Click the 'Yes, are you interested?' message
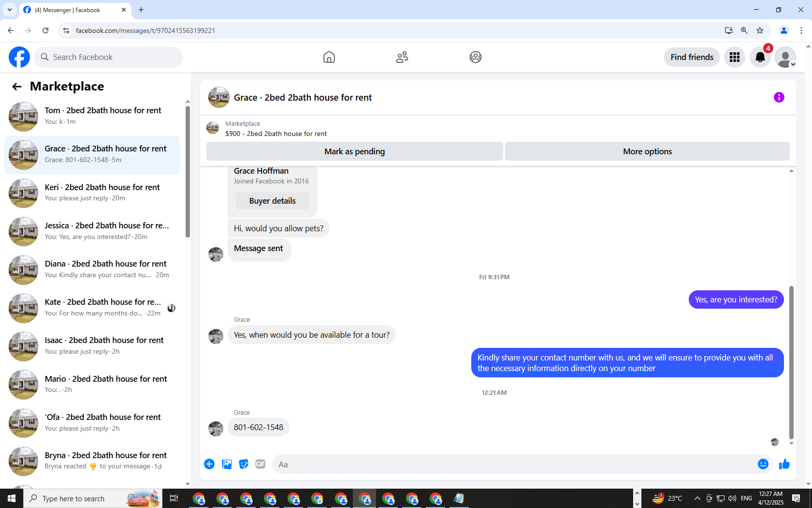The height and width of the screenshot is (508, 812). coord(736,299)
